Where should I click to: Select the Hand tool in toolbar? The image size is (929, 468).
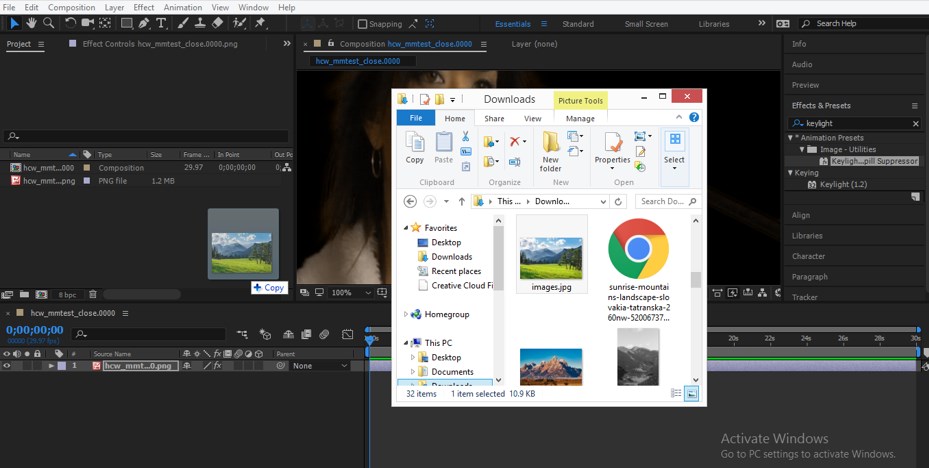(31, 23)
